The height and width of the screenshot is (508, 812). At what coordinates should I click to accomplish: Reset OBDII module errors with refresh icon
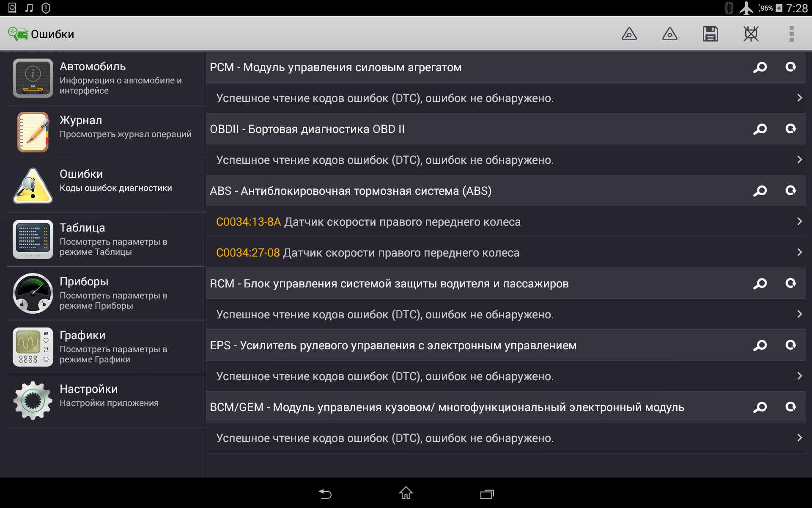pyautogui.click(x=790, y=129)
